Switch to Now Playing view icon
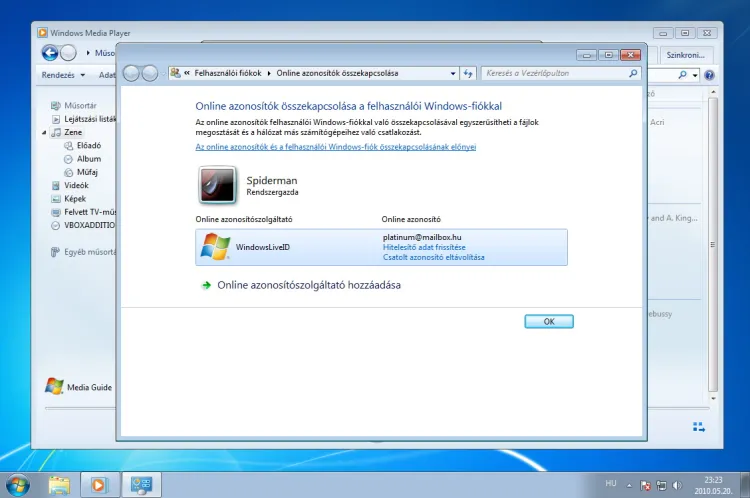The width and height of the screenshot is (750, 498). click(700, 428)
